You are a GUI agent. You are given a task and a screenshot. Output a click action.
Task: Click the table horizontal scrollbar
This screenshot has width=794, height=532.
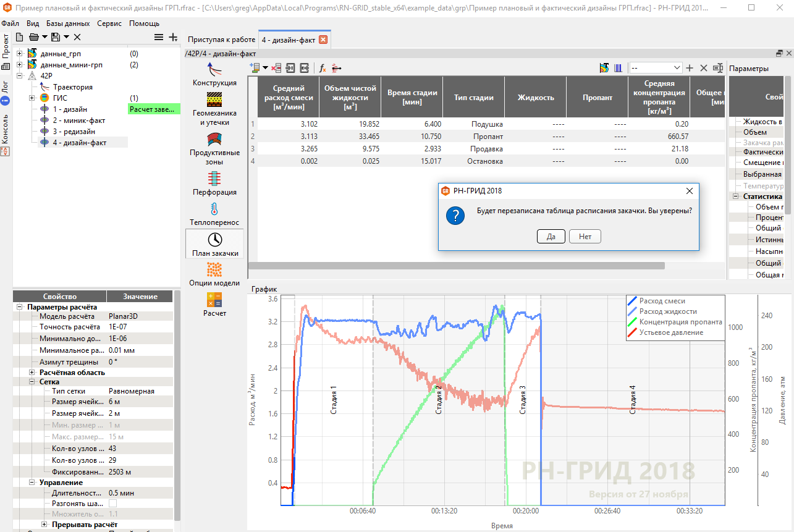(x=456, y=266)
